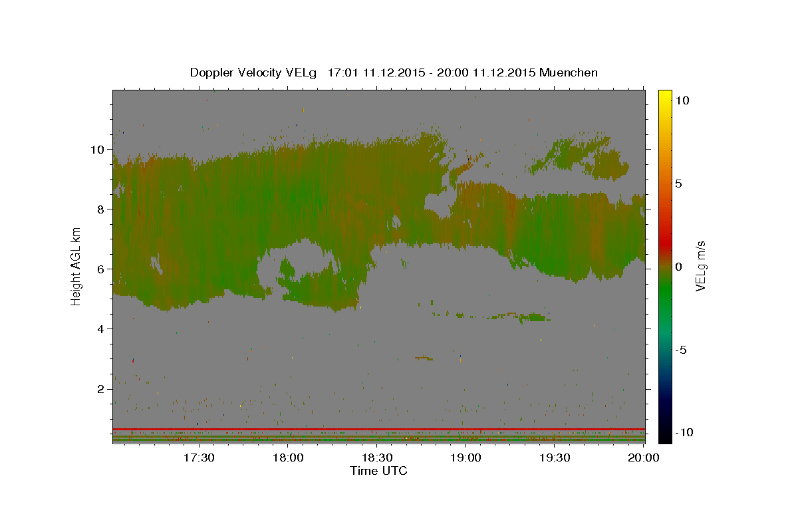Click the 'Time UTC' axis label

(378, 471)
